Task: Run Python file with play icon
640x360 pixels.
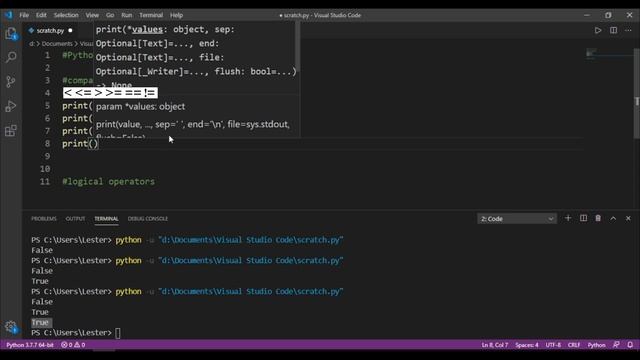Action: (598, 30)
